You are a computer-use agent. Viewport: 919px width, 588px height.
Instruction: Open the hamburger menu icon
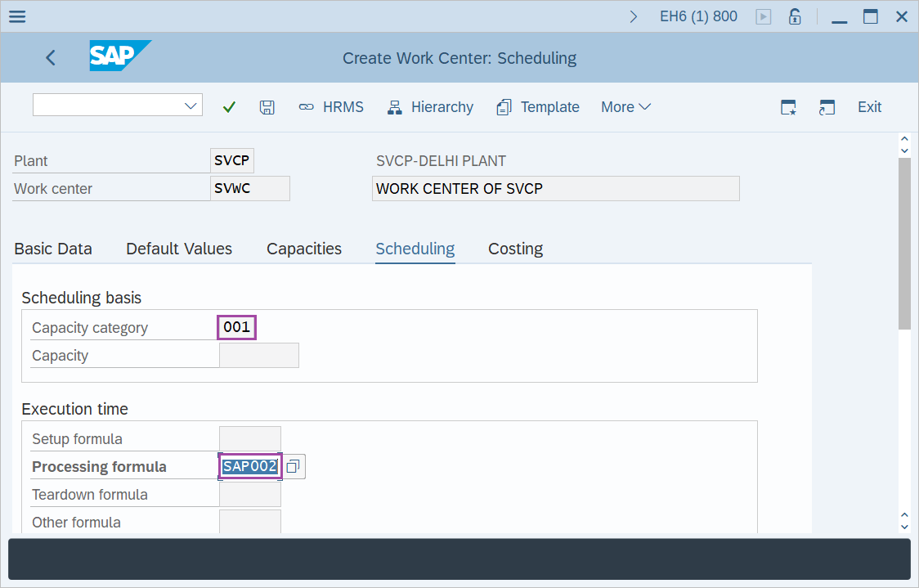point(16,16)
